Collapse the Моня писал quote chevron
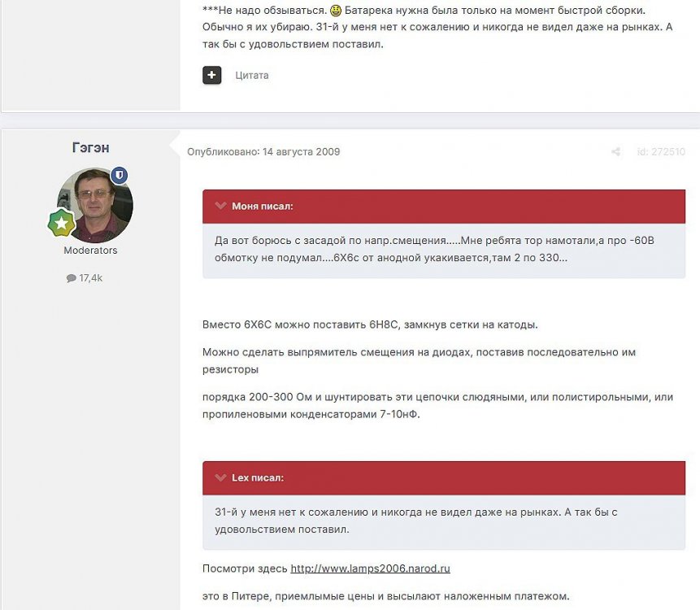 [x=220, y=206]
